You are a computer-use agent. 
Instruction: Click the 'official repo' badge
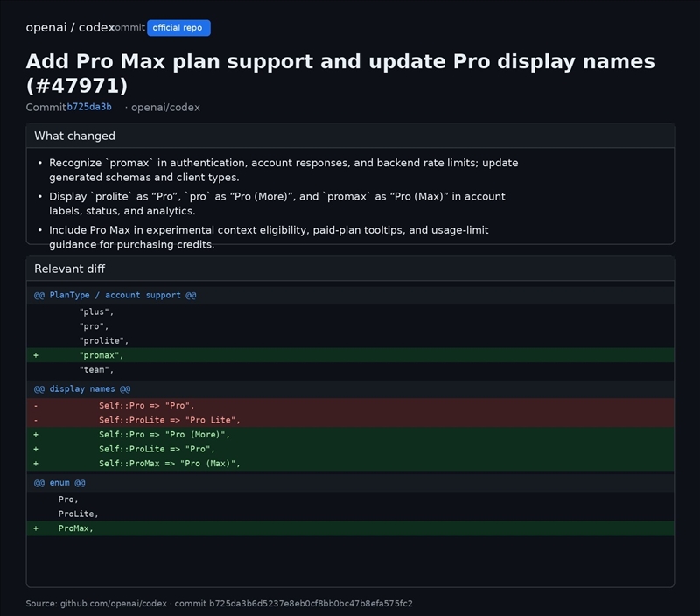point(178,28)
